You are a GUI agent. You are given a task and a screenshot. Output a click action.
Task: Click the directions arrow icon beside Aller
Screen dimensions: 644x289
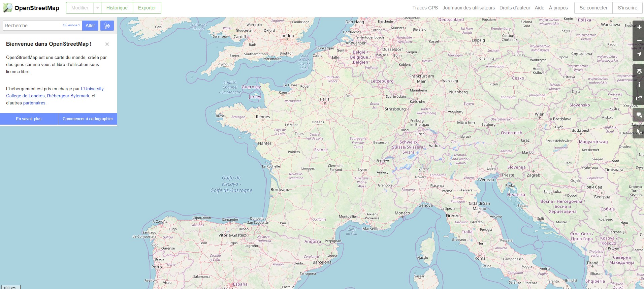point(107,26)
